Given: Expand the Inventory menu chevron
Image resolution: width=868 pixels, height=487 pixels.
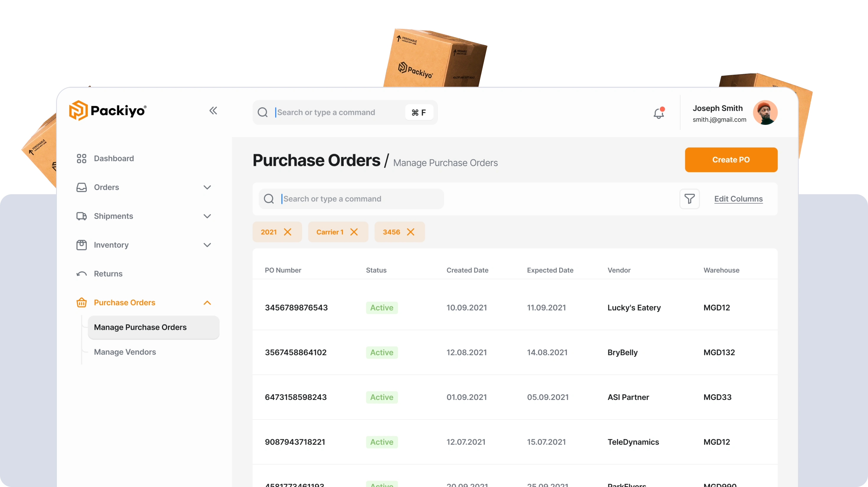Looking at the screenshot, I should [x=207, y=245].
